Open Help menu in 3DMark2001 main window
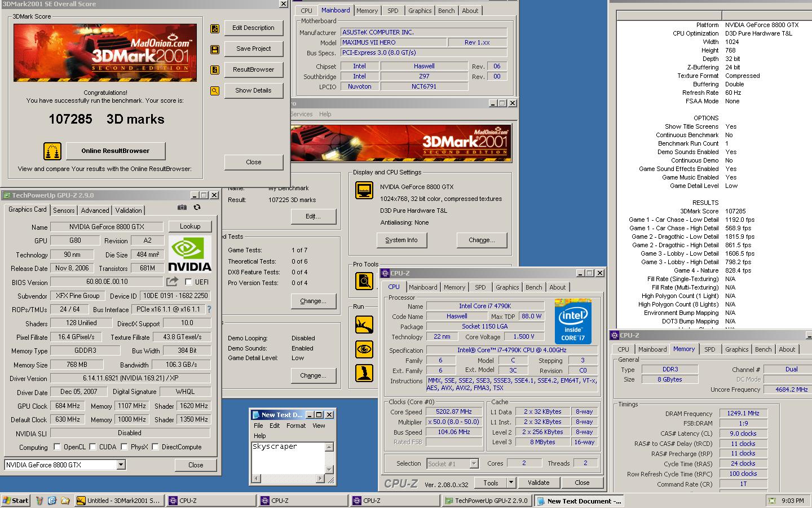Viewport: 812px width, 508px height. [x=325, y=114]
